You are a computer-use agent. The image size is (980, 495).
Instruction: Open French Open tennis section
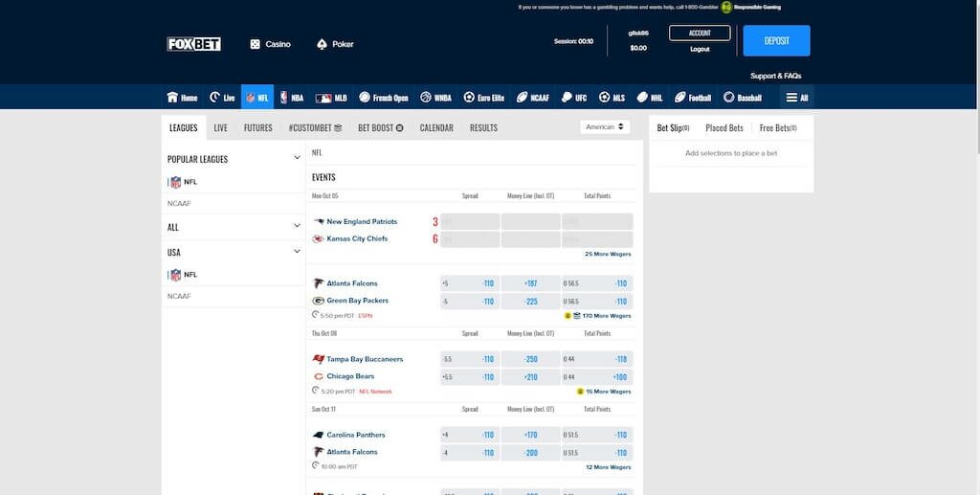pos(384,98)
